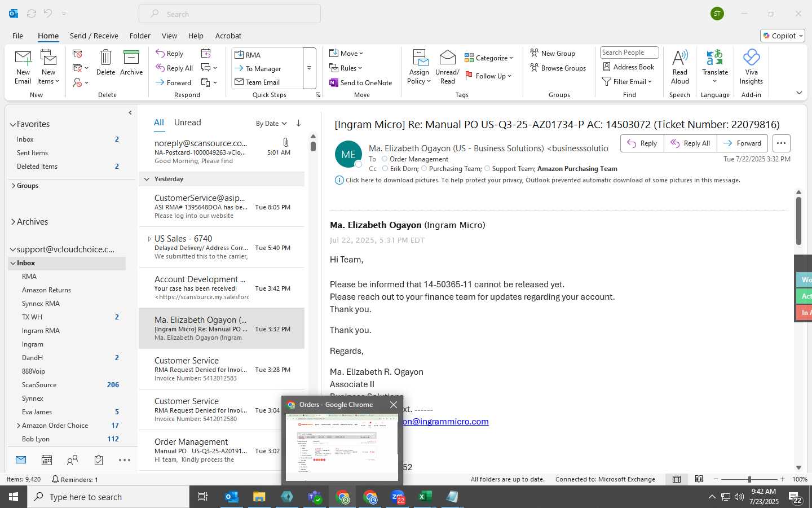Image resolution: width=812 pixels, height=508 pixels.
Task: Delete the selected message
Action: [x=105, y=63]
